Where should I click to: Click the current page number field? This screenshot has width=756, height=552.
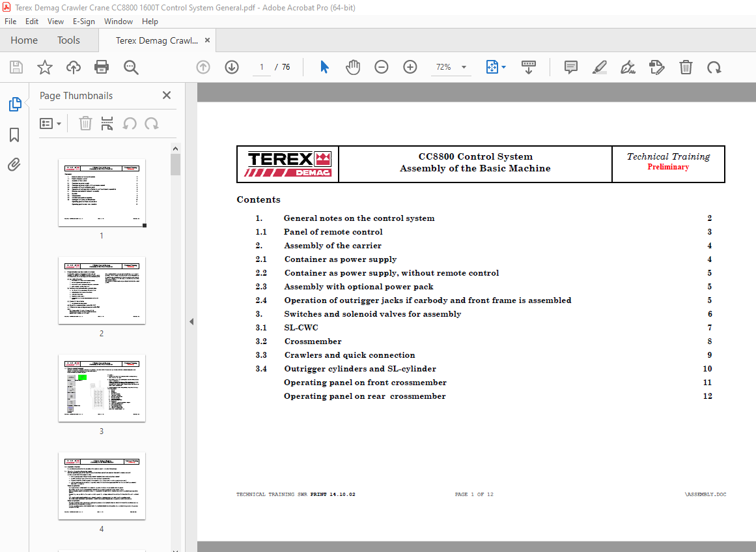[x=262, y=67]
